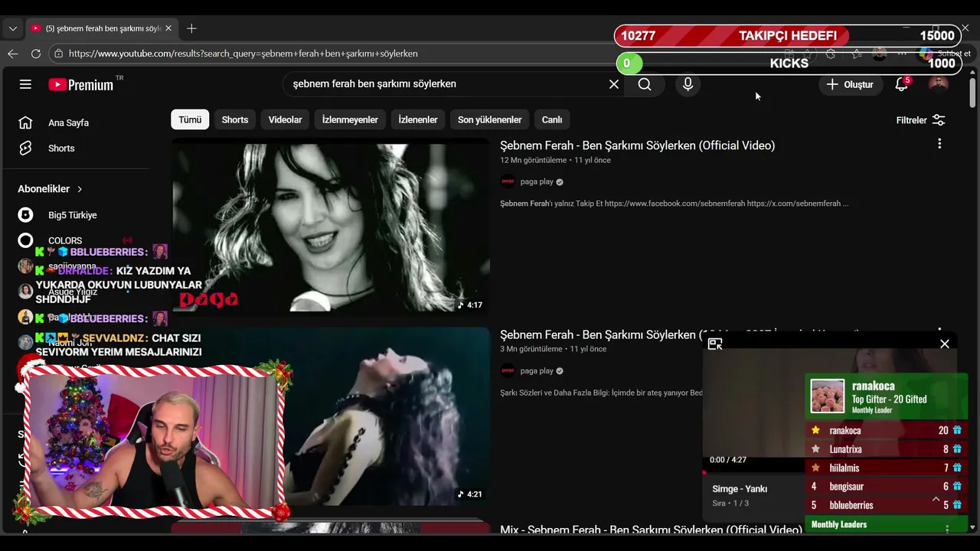Open a new browser tab
The height and width of the screenshot is (551, 980).
tap(191, 28)
